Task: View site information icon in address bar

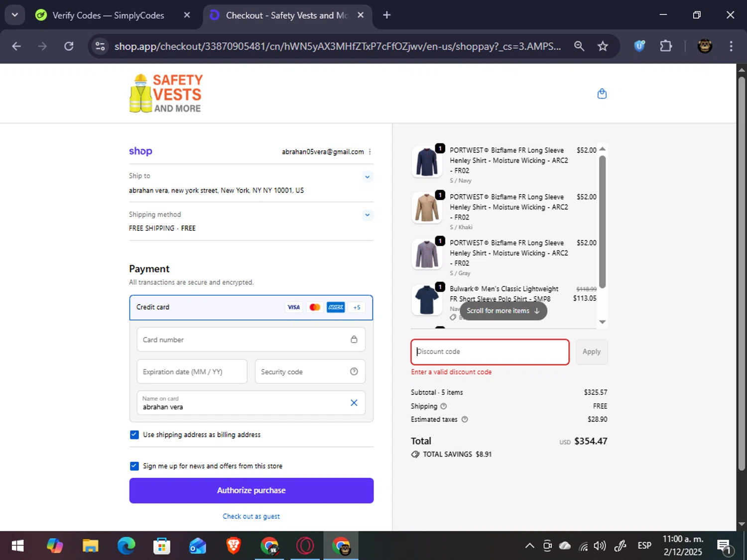Action: click(x=100, y=46)
